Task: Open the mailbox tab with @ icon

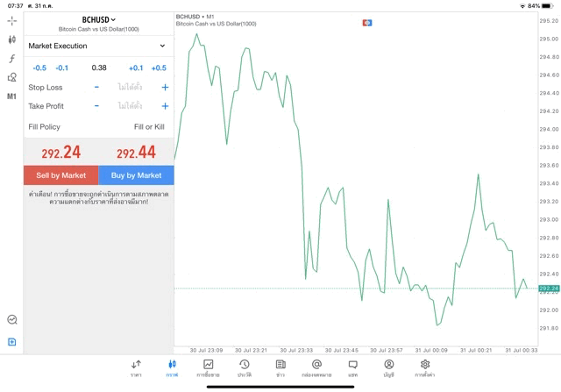Action: click(x=316, y=368)
